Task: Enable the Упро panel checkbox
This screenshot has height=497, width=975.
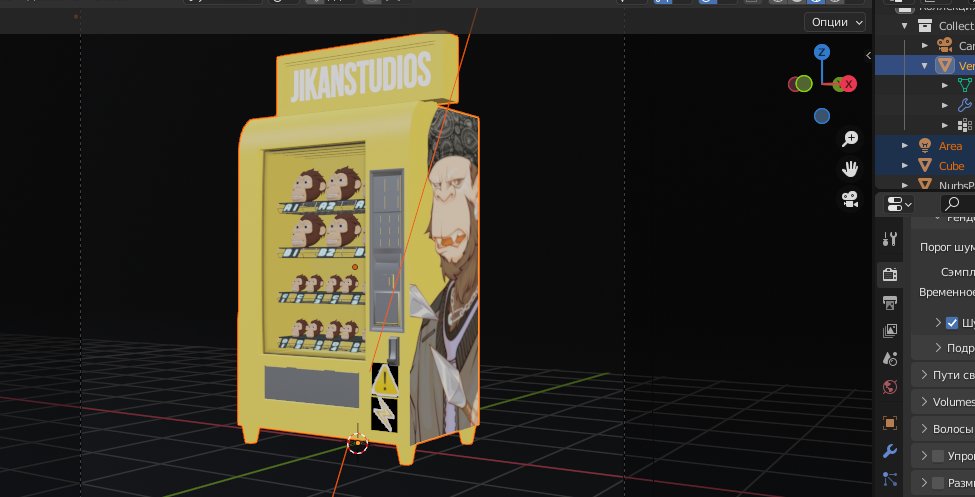Action: 938,456
